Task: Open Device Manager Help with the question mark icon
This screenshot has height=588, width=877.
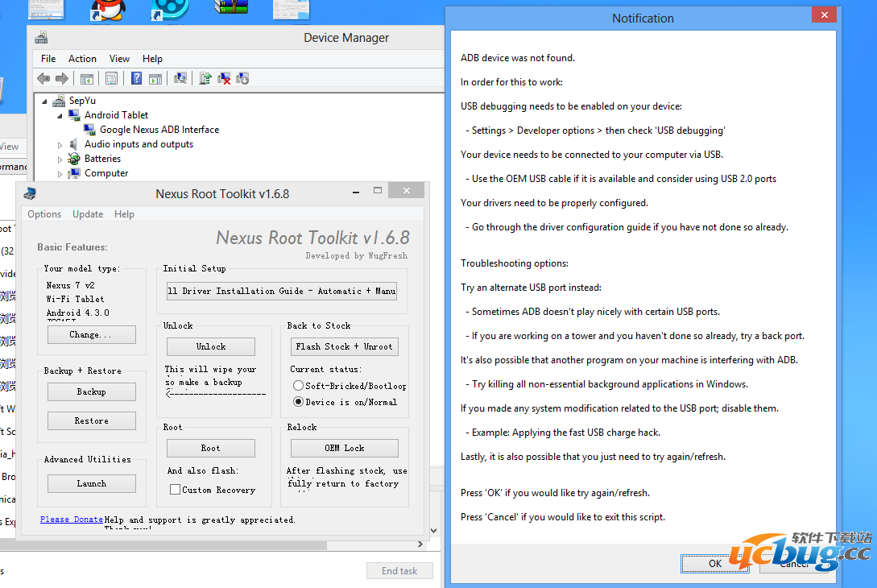Action: (x=138, y=77)
